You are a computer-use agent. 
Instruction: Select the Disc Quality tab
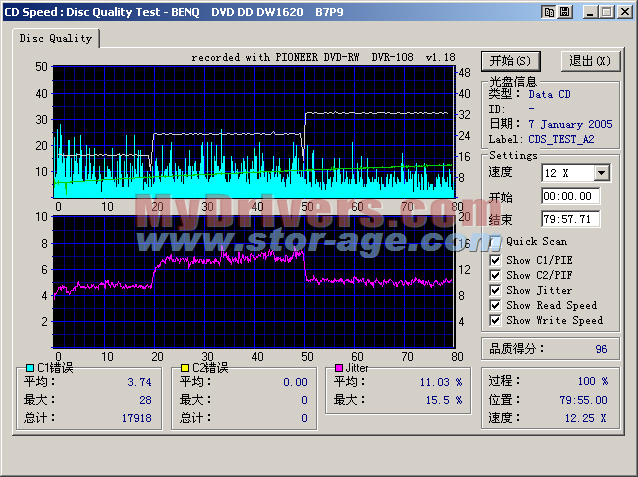(56, 38)
